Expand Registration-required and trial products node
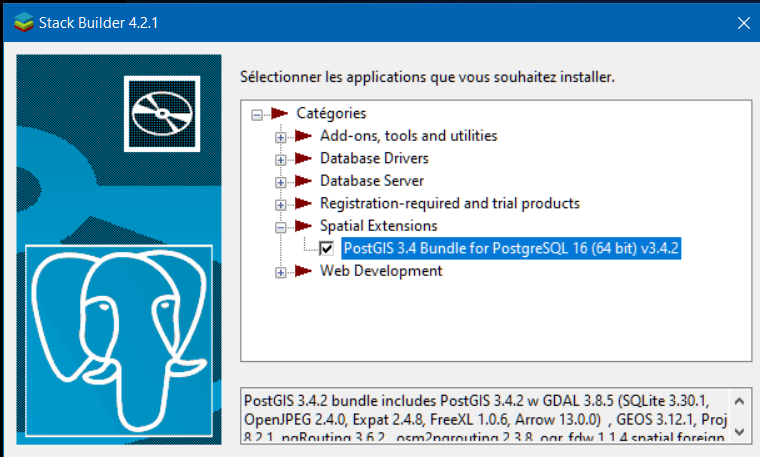This screenshot has width=760, height=457. [x=281, y=204]
